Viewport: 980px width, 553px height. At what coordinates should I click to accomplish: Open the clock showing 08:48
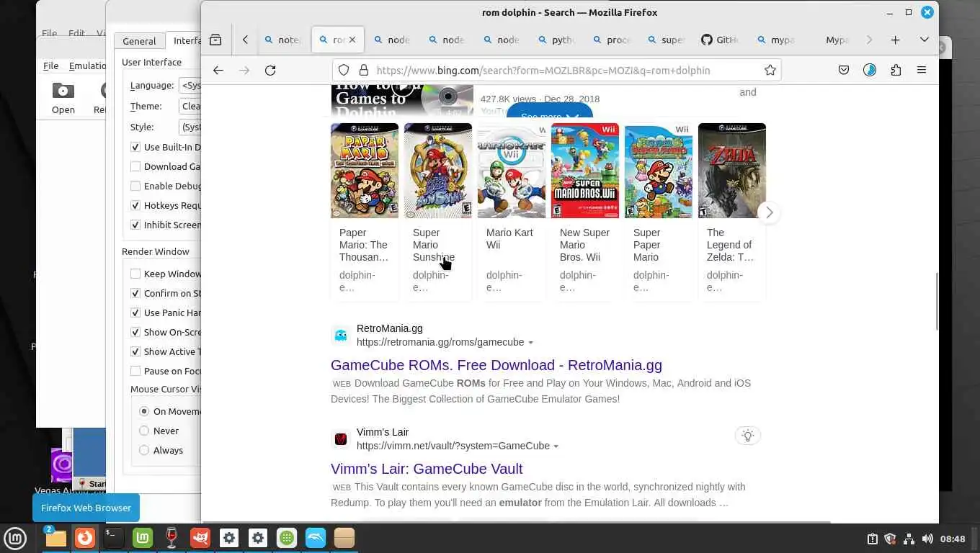(953, 539)
